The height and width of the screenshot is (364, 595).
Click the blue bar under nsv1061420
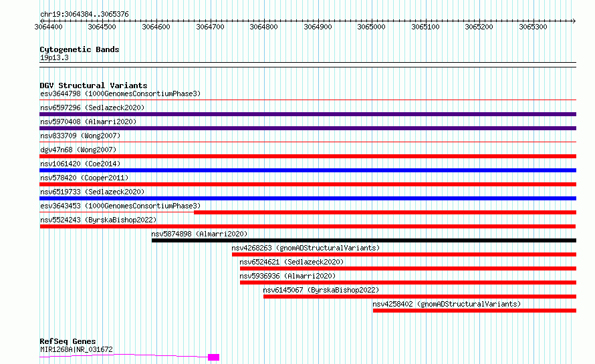click(x=308, y=170)
